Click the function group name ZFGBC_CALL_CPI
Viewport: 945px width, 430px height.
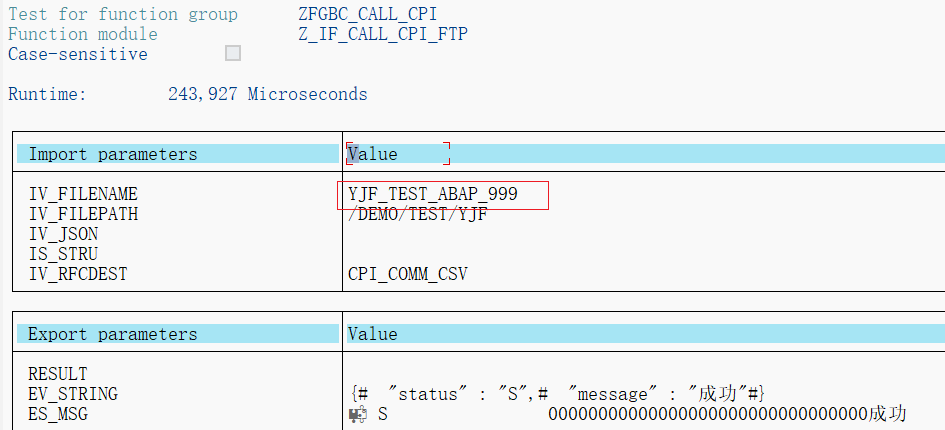368,14
